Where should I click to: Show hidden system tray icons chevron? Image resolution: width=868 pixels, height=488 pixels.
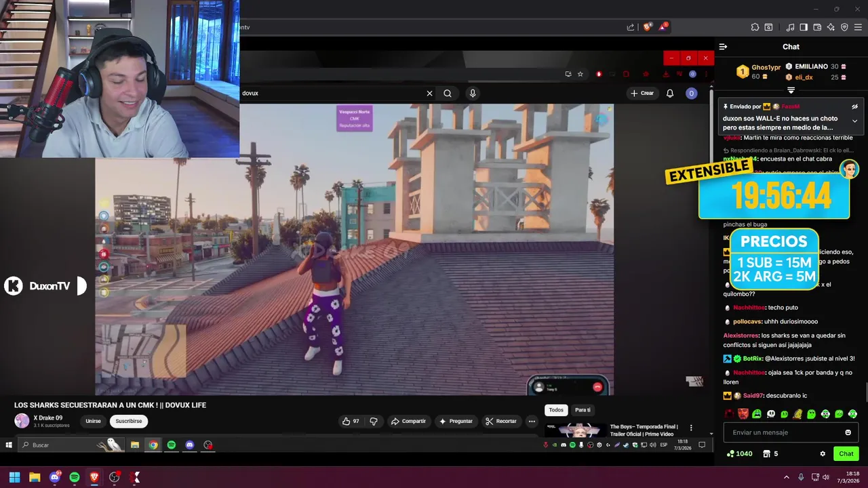tap(787, 477)
